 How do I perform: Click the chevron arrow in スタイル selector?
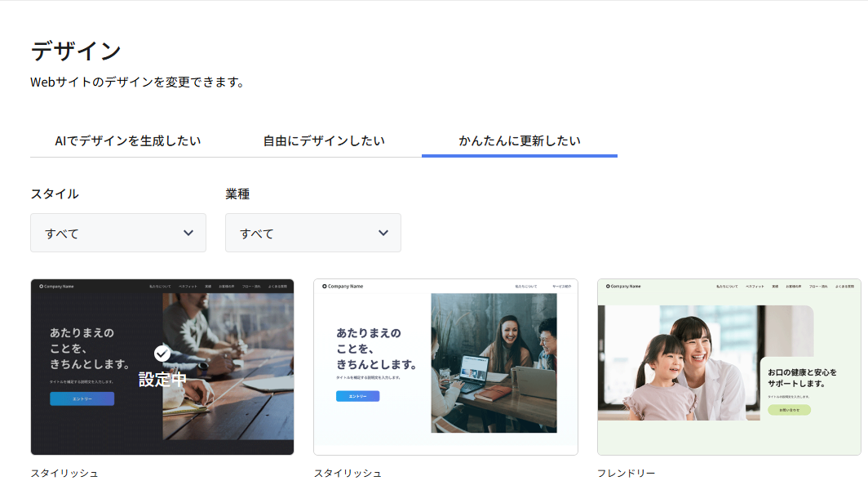pos(188,233)
